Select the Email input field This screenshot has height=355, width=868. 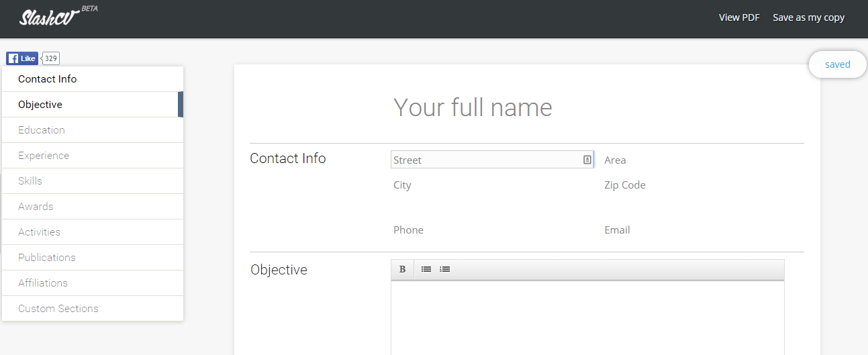click(698, 230)
